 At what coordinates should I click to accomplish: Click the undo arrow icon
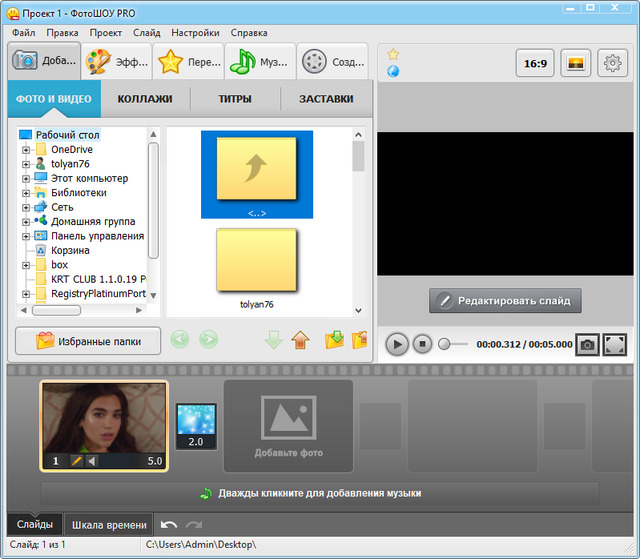pyautogui.click(x=169, y=525)
